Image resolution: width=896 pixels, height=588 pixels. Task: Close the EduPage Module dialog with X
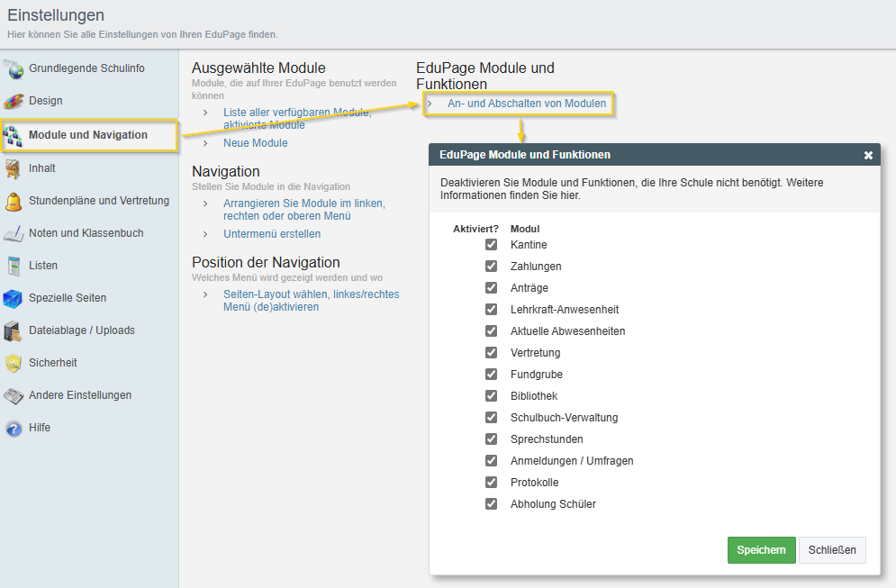point(868,155)
